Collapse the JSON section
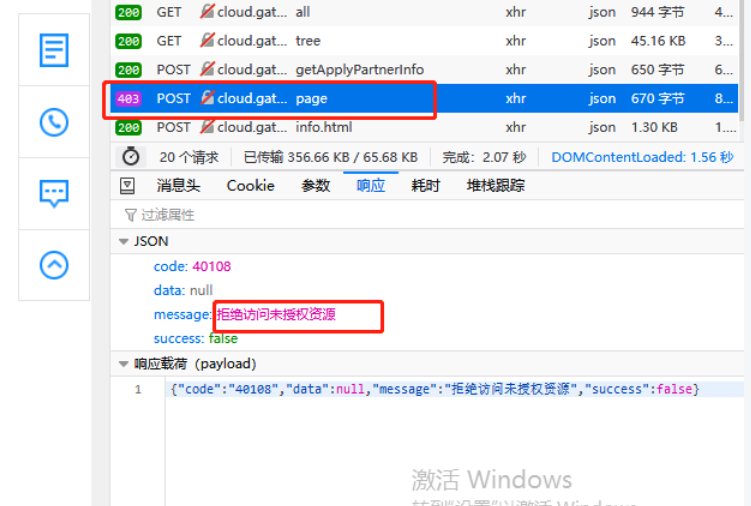Screen dimensions: 751x506 [x=124, y=242]
